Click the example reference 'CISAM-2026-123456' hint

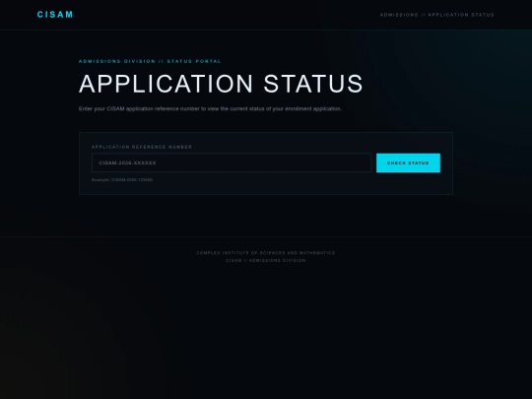[x=122, y=180]
